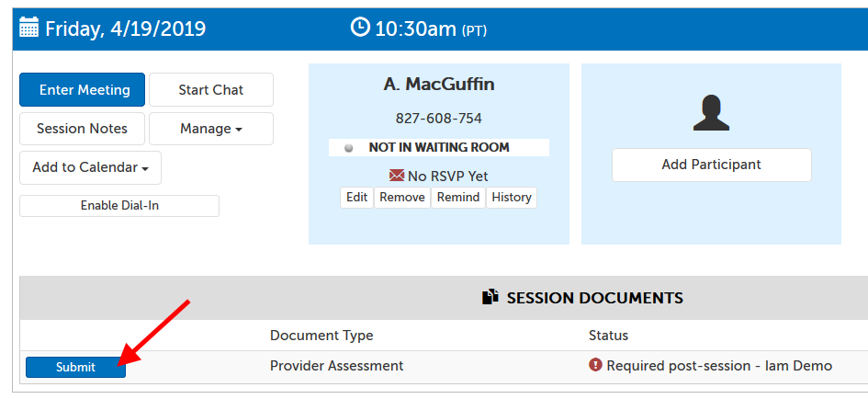This screenshot has width=868, height=399.
Task: Send a reminder with the Remind button
Action: [x=457, y=198]
